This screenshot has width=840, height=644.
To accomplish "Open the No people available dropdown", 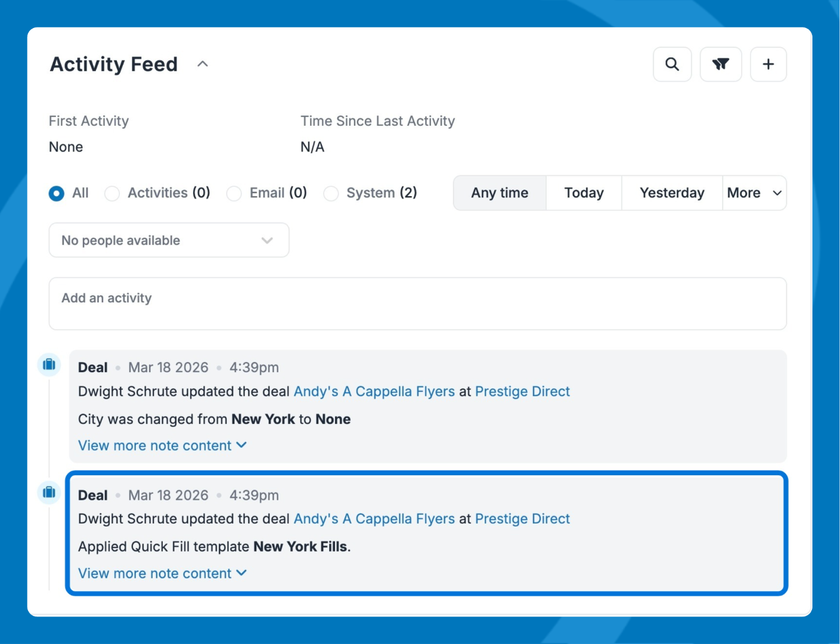I will coord(169,240).
